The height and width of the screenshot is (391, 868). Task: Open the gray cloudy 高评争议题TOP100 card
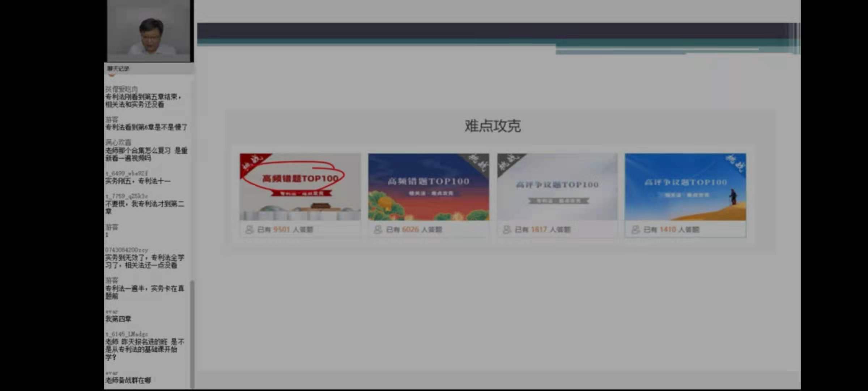pos(557,187)
